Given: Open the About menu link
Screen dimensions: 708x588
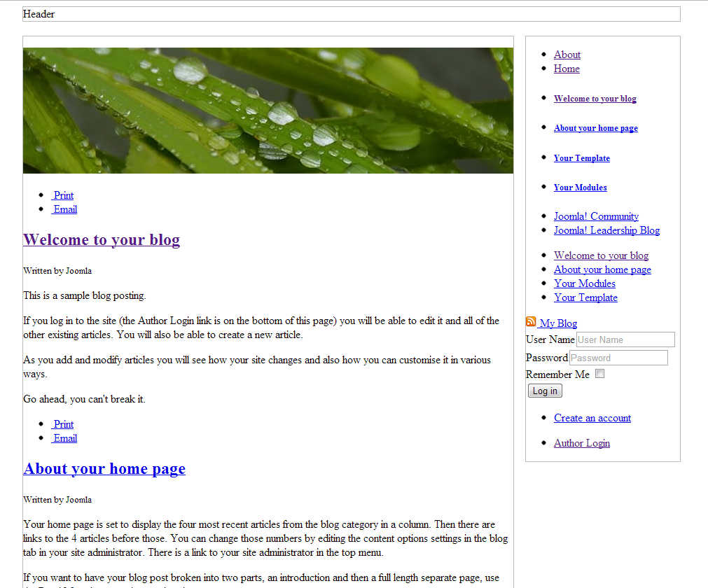Looking at the screenshot, I should pos(567,55).
